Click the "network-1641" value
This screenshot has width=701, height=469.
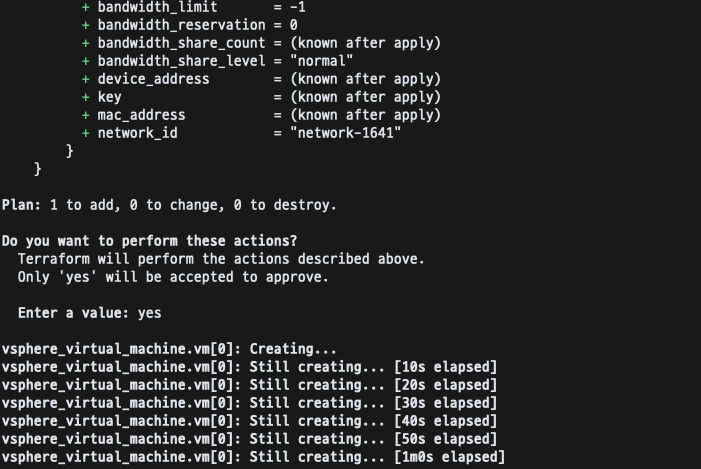346,133
